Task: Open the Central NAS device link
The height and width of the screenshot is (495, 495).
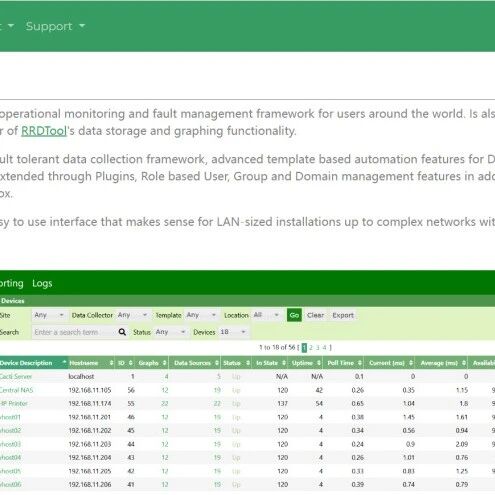Action: tap(16, 390)
